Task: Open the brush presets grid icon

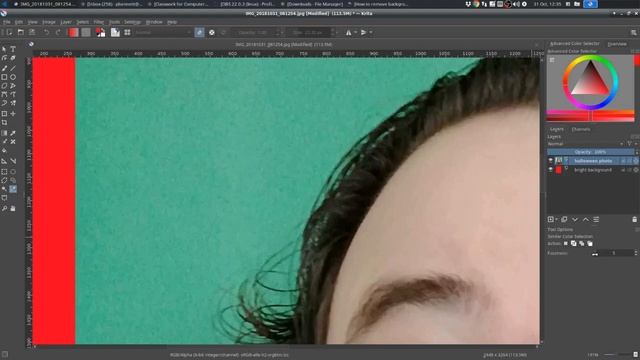Action: [127, 32]
